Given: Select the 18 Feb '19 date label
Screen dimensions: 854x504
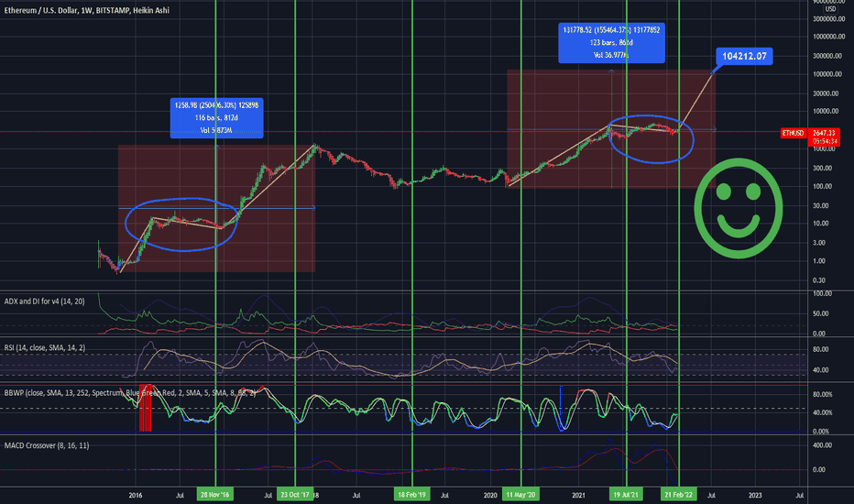Looking at the screenshot, I should (411, 494).
